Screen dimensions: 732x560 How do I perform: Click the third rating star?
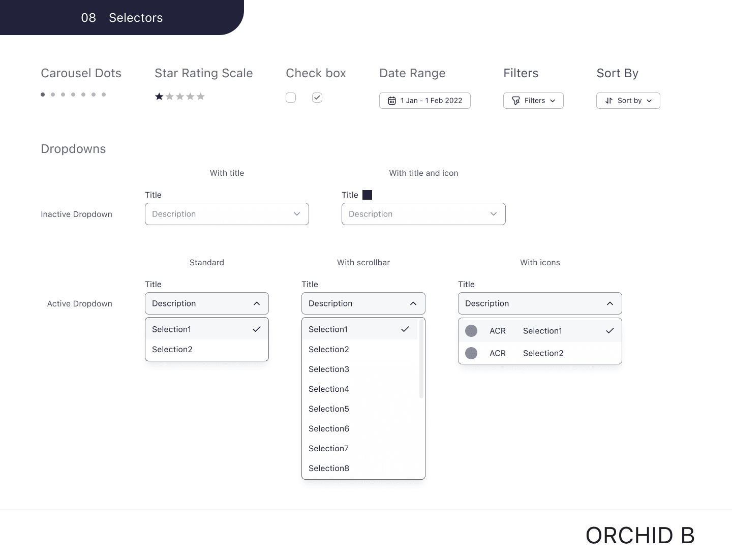point(180,97)
